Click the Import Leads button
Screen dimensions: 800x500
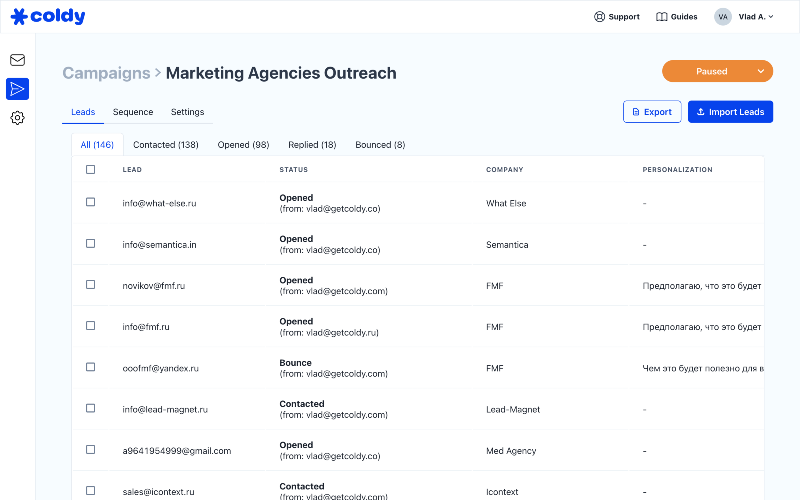tap(730, 112)
